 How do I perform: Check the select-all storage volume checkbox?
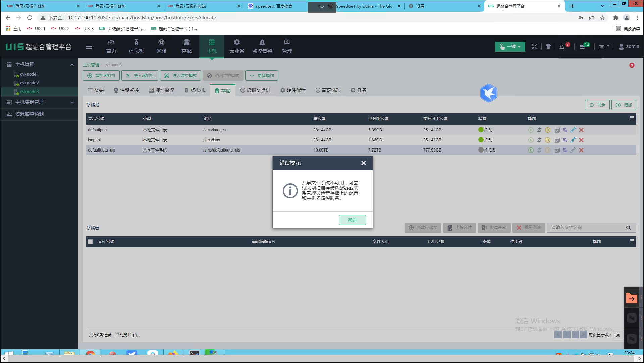(x=90, y=242)
